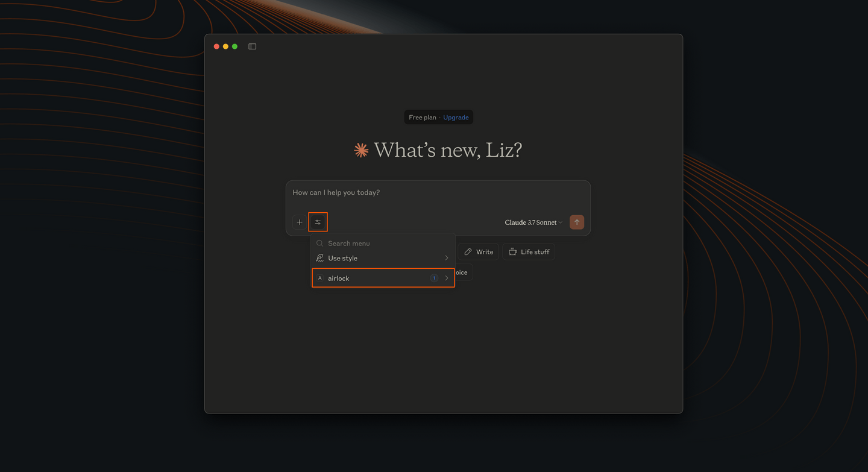This screenshot has height=472, width=868.
Task: Toggle the airlock badge counter
Action: pyautogui.click(x=434, y=278)
